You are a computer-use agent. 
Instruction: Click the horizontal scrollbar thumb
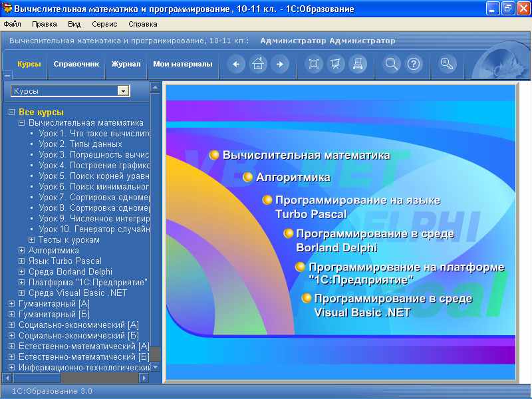(37, 378)
